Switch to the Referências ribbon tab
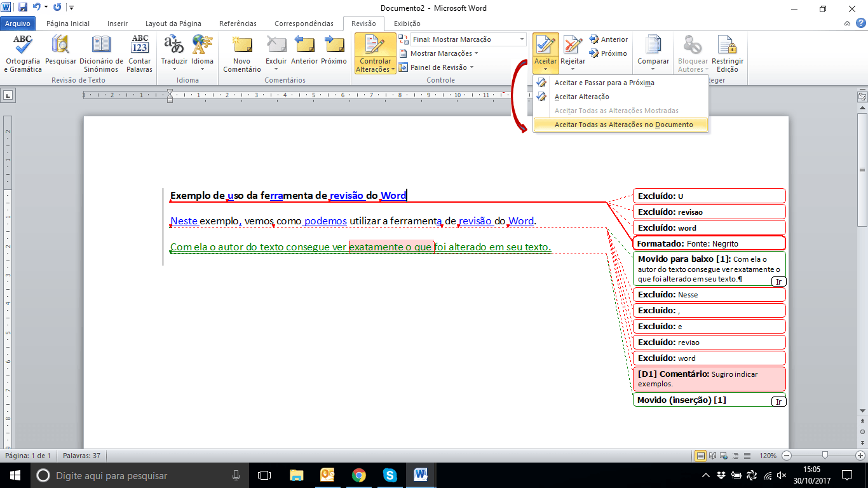Screen dimensions: 868x488 pos(238,24)
